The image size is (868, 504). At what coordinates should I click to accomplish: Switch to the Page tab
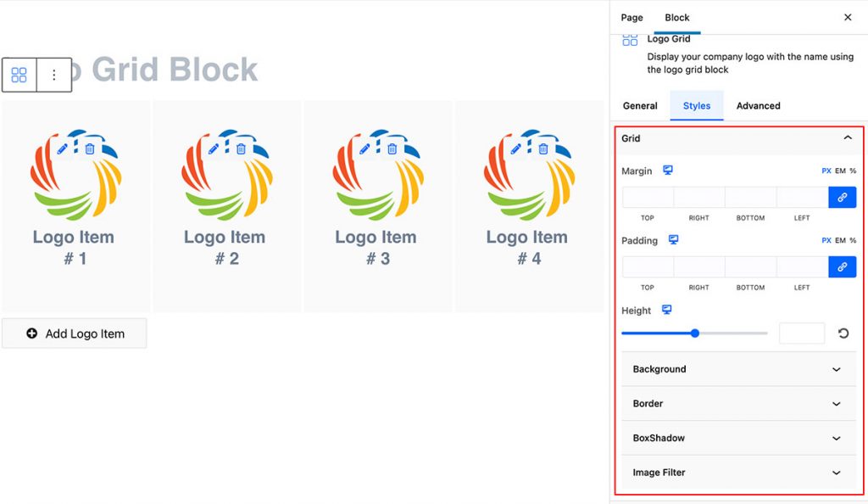632,18
